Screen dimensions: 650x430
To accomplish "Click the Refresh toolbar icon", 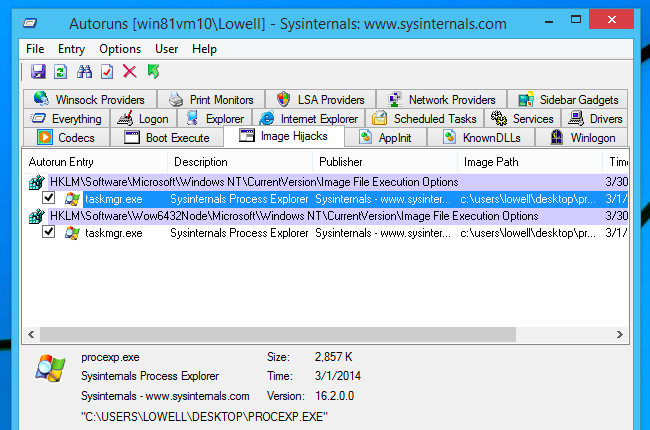I will click(61, 72).
